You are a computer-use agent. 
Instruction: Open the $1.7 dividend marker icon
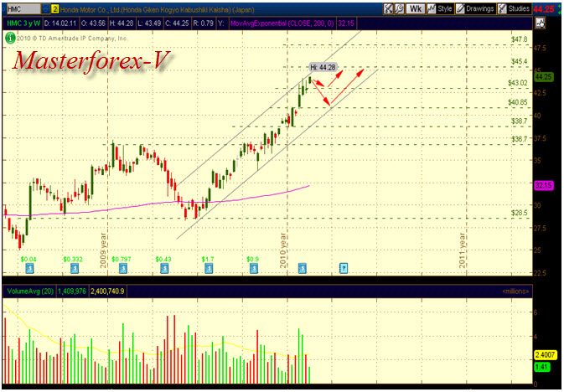tap(209, 268)
